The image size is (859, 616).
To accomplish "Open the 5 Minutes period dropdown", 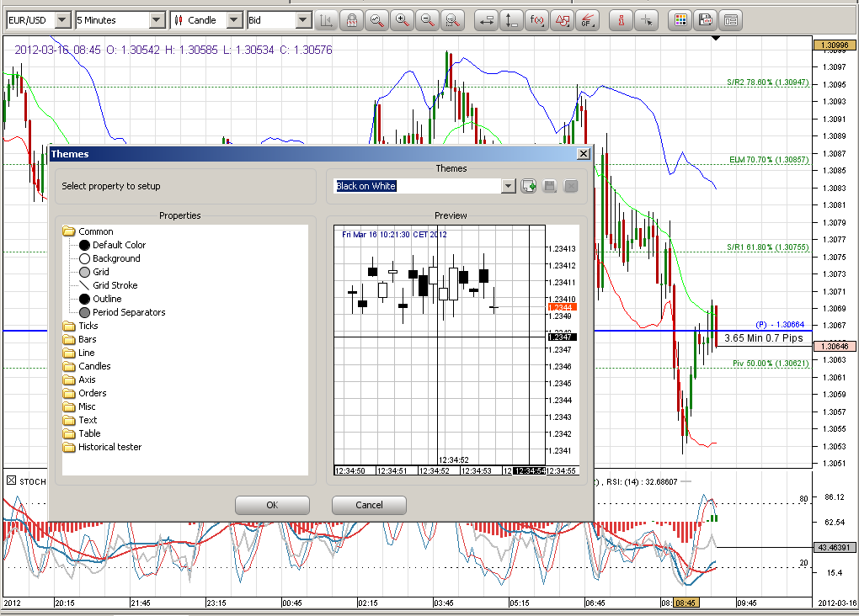I will point(157,21).
